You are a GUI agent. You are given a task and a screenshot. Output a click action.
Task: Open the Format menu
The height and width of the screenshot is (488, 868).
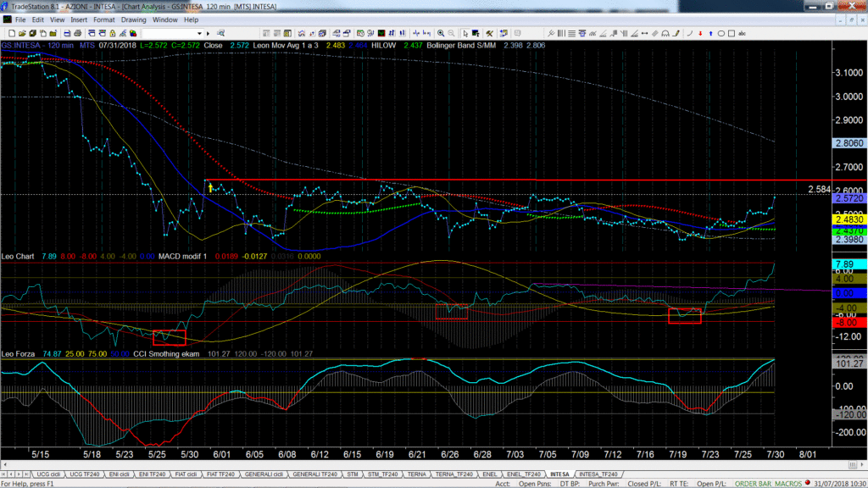104,20
